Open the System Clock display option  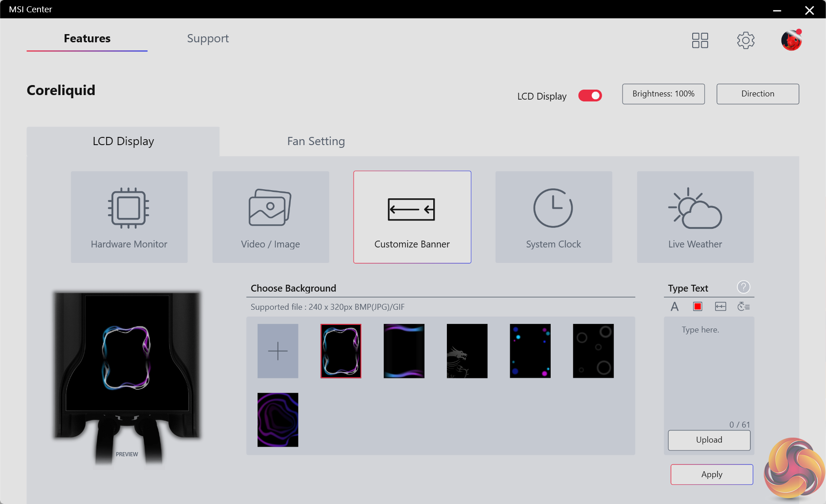tap(553, 217)
